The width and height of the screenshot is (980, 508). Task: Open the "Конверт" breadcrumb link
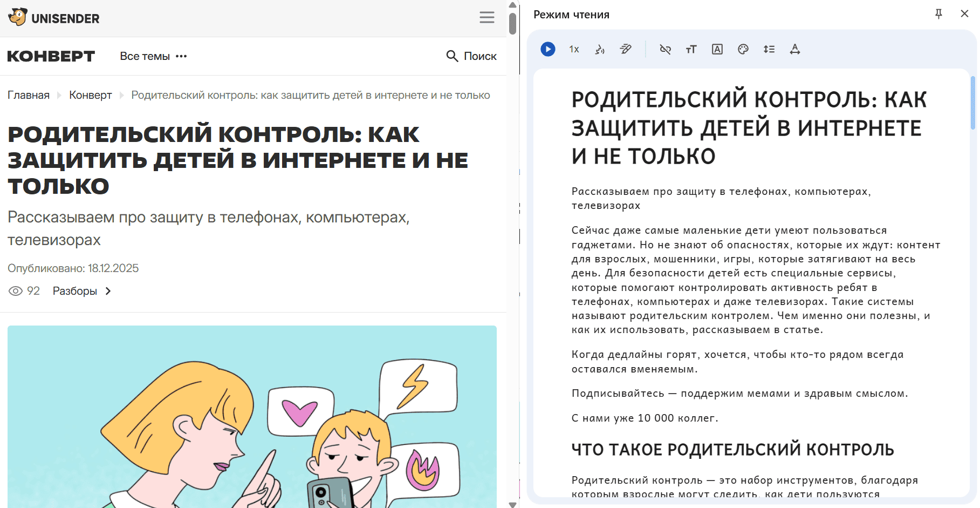(x=90, y=95)
